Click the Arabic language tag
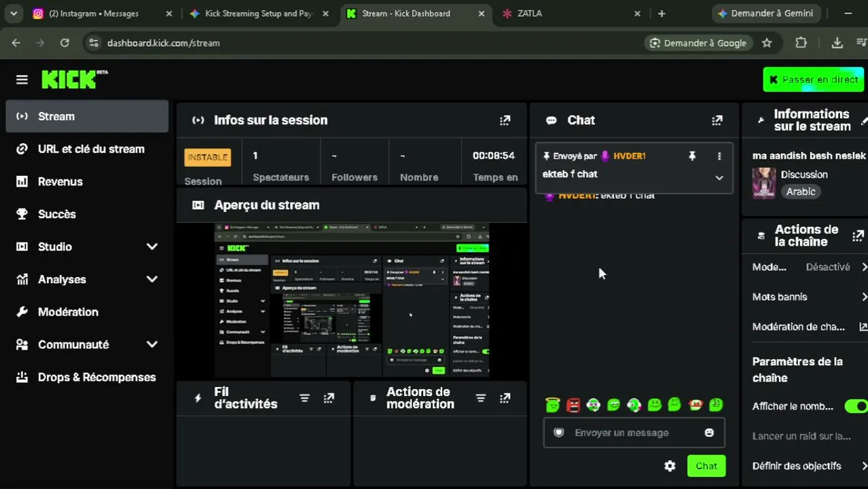Screen dimensions: 868x489 (801, 192)
